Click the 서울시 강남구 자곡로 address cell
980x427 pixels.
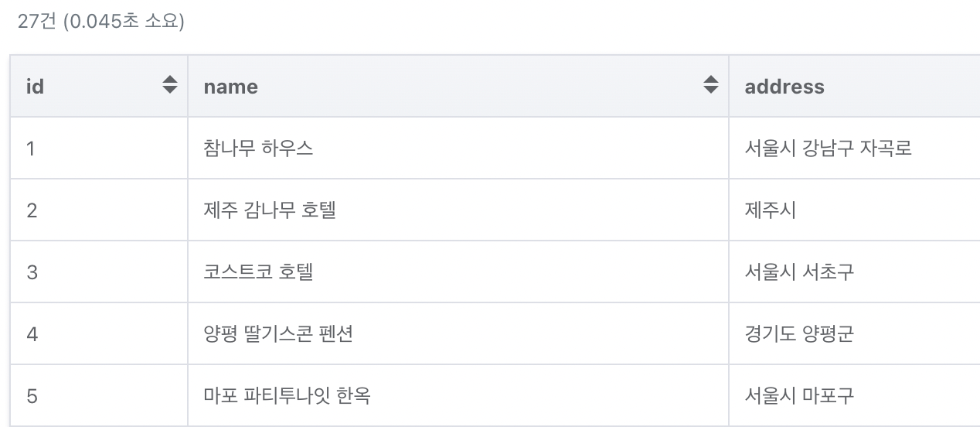coord(855,148)
